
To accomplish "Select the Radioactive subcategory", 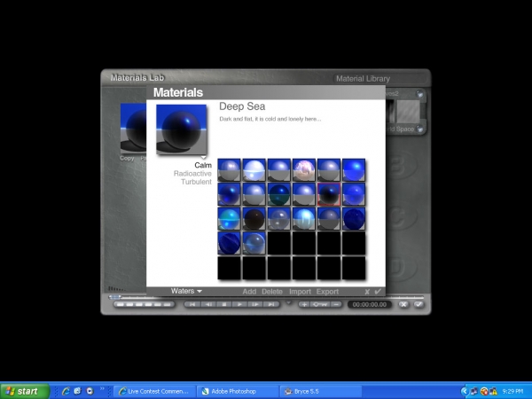I will click(192, 174).
